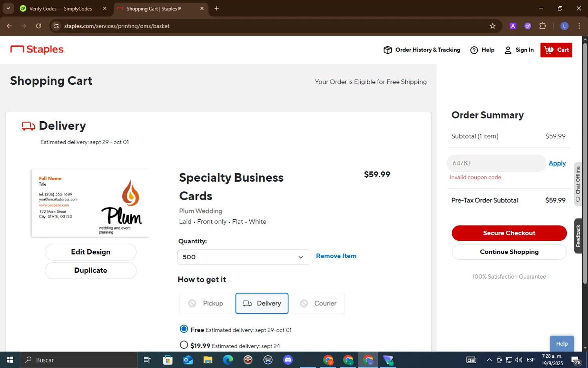
Task: Open a new browser tab
Action: point(216,9)
